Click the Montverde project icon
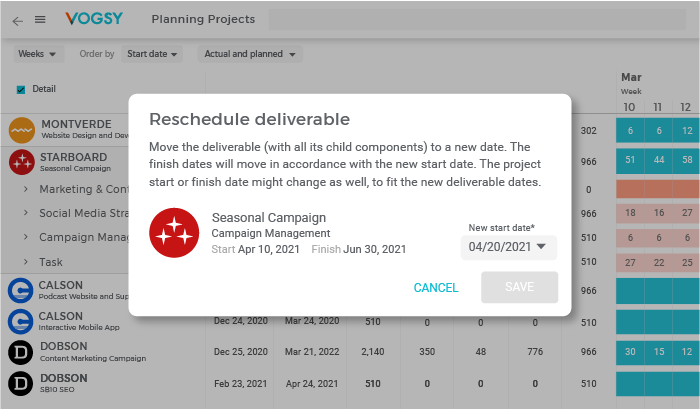 [22, 130]
